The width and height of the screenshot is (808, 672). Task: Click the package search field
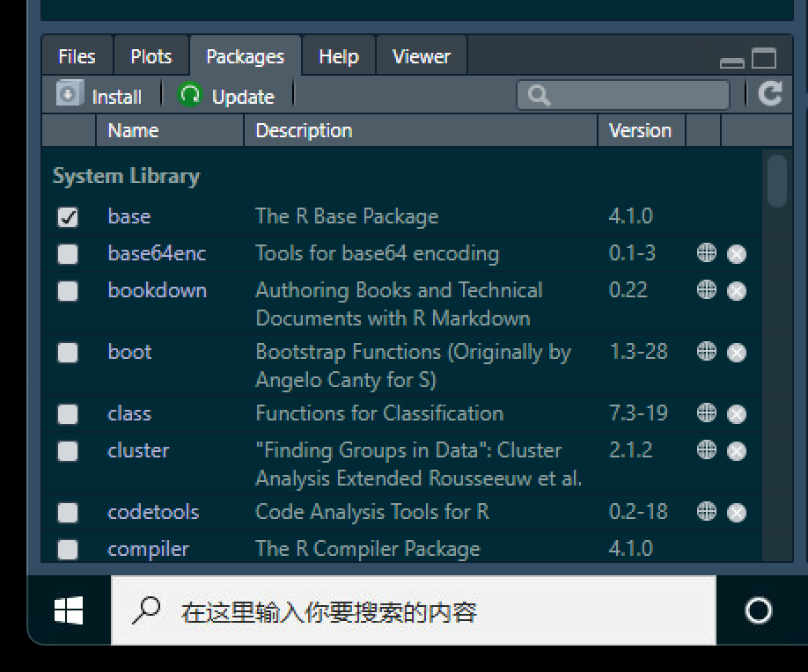623,95
